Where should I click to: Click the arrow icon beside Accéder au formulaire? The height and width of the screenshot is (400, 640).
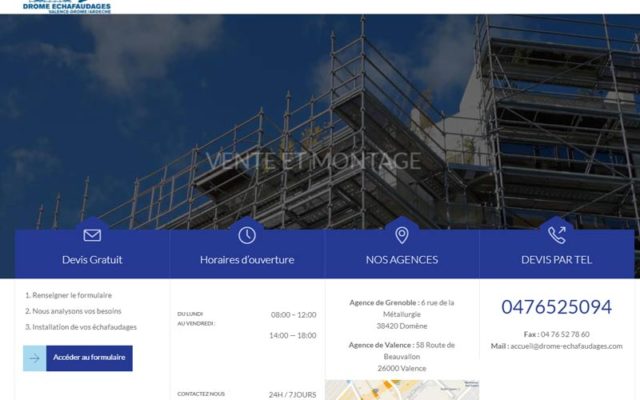(35, 358)
